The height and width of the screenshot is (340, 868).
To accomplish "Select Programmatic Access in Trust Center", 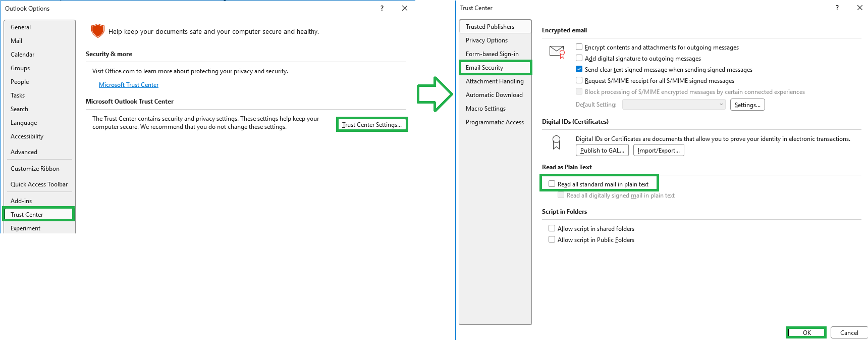I will (495, 122).
